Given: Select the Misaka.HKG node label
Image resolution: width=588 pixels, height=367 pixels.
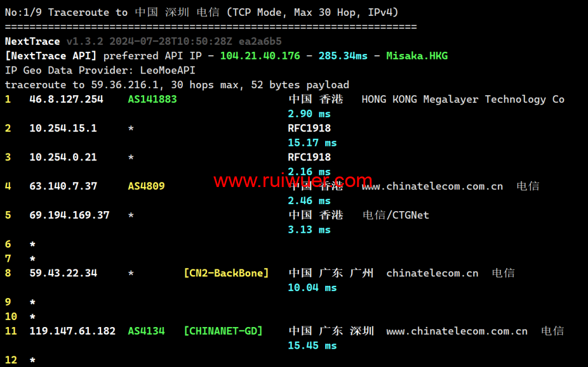Looking at the screenshot, I should [x=417, y=56].
